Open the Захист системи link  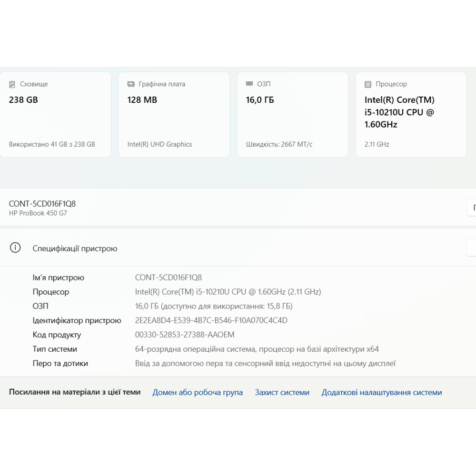click(282, 393)
